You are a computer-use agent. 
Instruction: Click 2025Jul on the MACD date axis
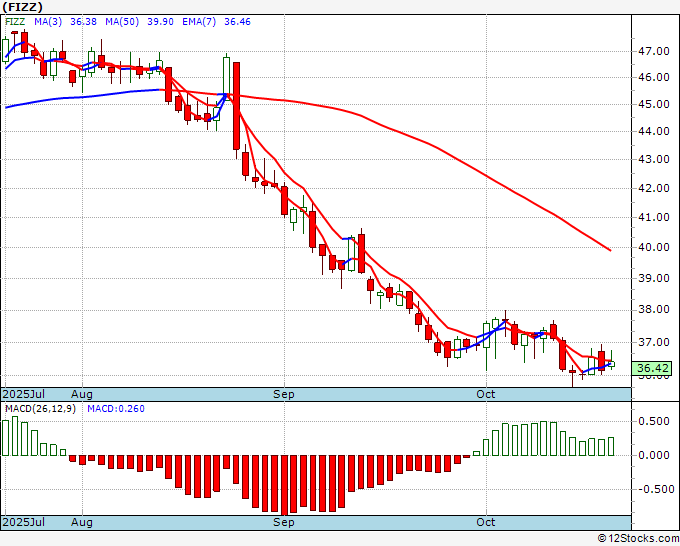pos(24,522)
